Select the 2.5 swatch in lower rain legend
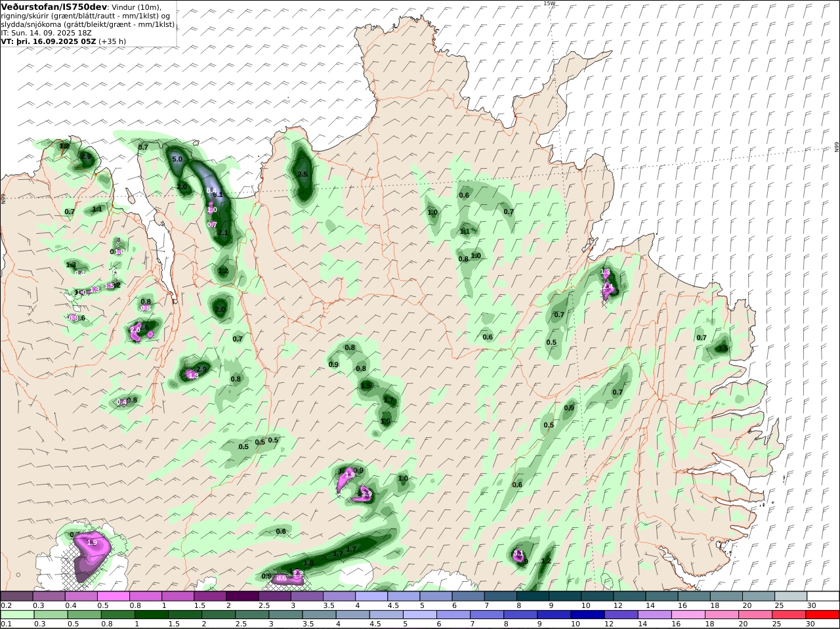This screenshot has height=629, width=840. [x=252, y=615]
